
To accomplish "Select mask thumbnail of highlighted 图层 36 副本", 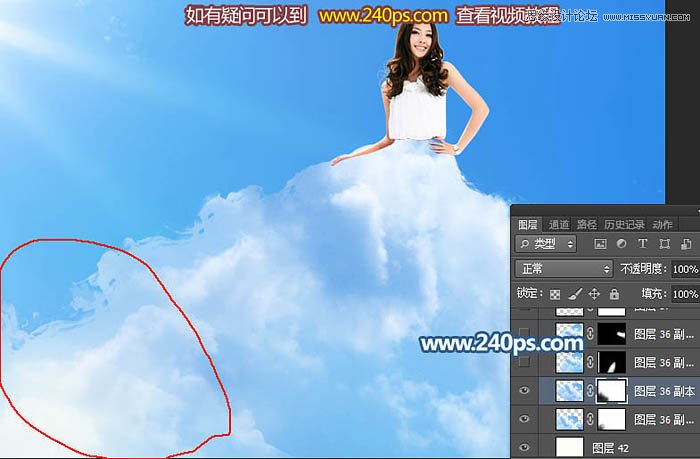I will point(610,391).
